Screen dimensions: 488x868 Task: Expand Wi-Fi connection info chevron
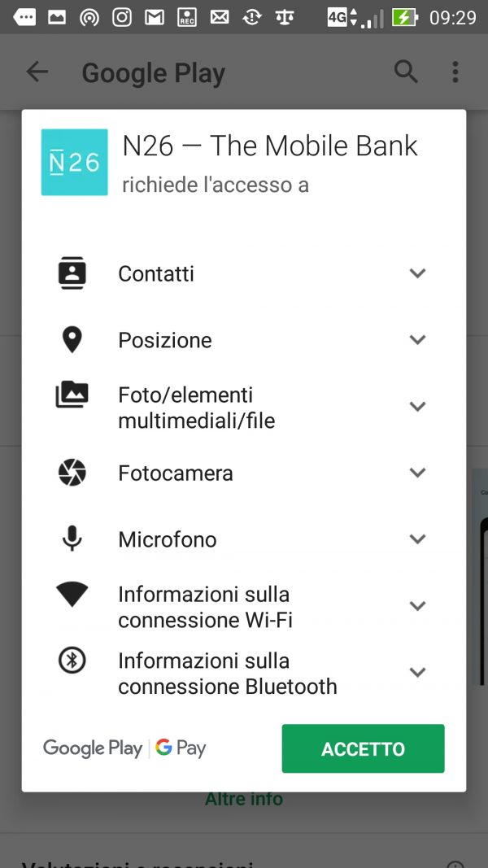click(x=417, y=606)
